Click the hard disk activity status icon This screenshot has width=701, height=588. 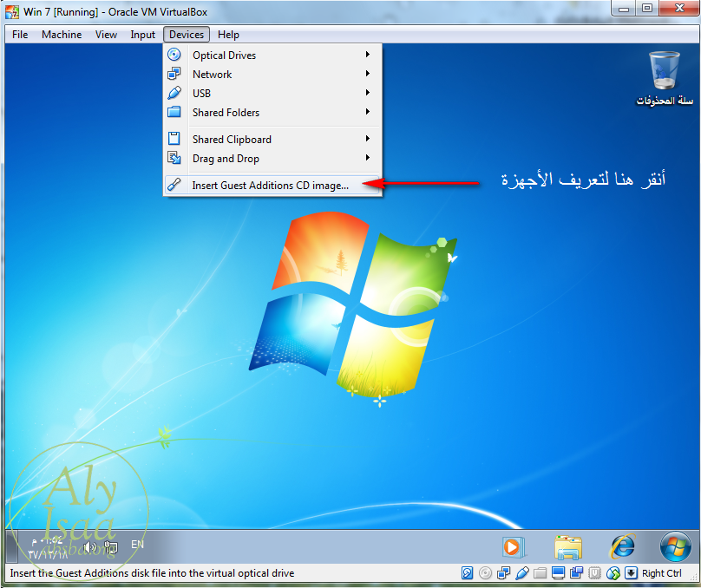tap(468, 573)
